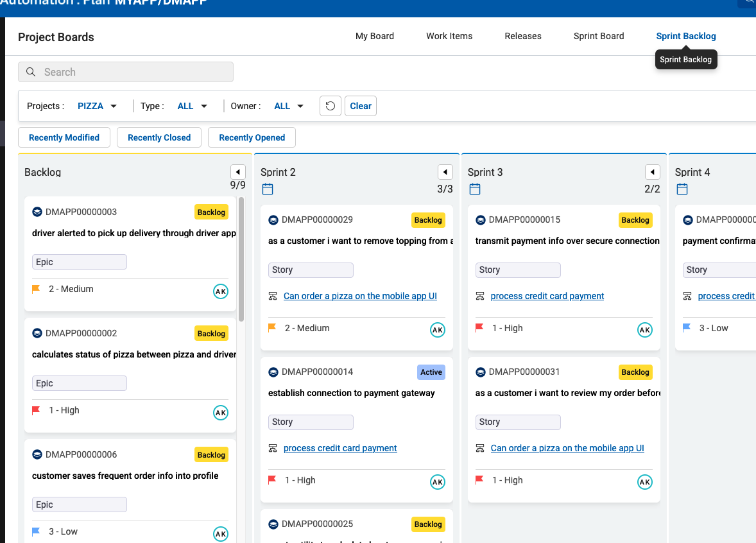Click parent hierarchy icon on DMAPP00000015
The height and width of the screenshot is (543, 756).
click(x=480, y=296)
